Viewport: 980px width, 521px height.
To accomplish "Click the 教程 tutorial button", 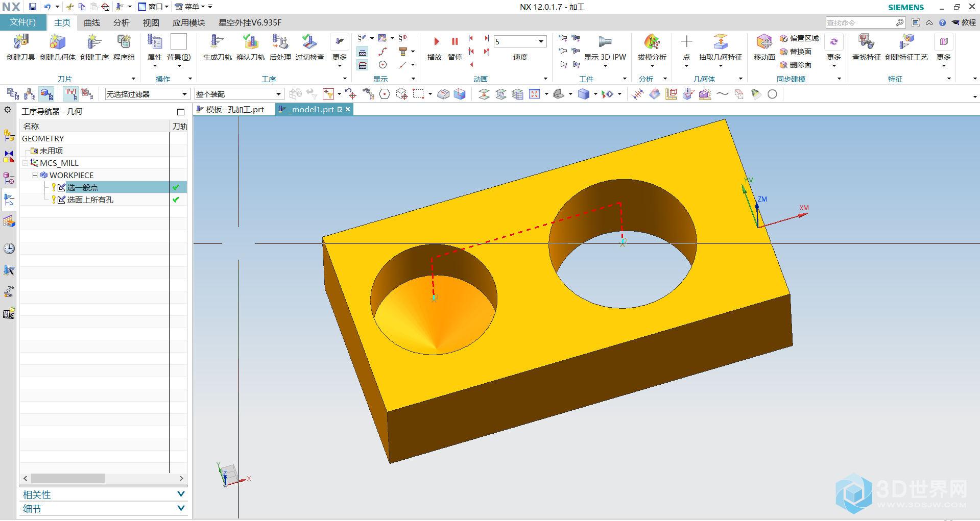I will (x=964, y=22).
